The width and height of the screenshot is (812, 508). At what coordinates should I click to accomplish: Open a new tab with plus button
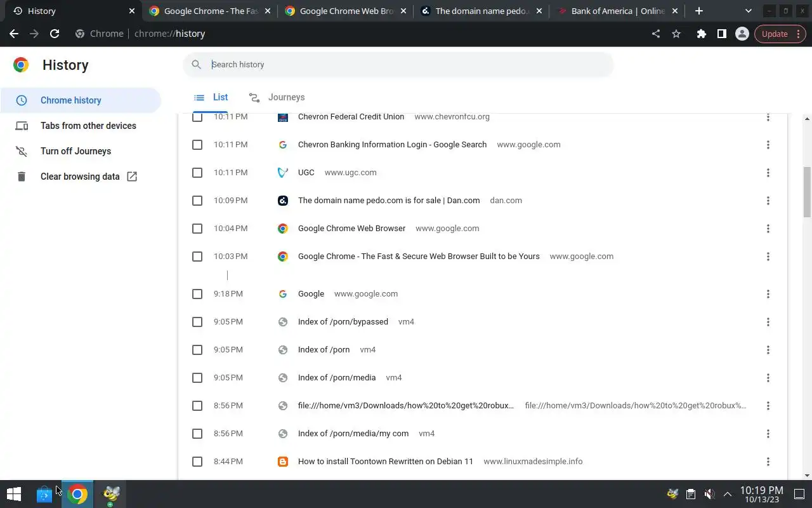[x=698, y=11]
